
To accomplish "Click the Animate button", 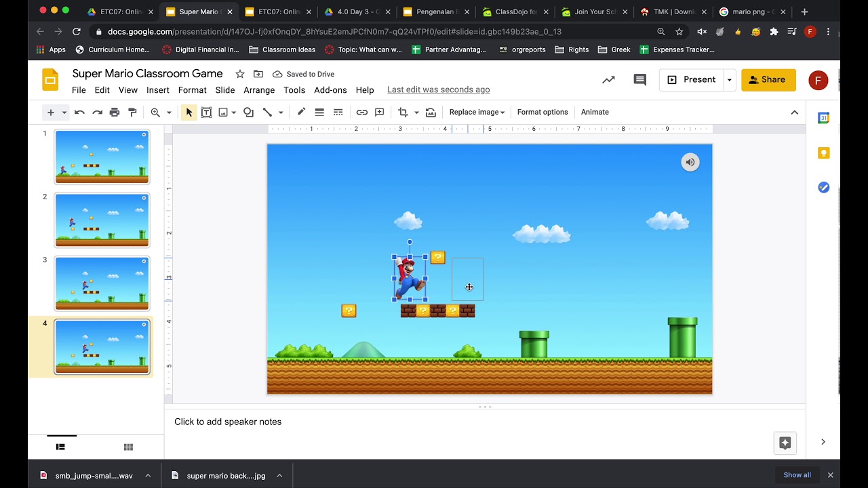I will coord(595,113).
